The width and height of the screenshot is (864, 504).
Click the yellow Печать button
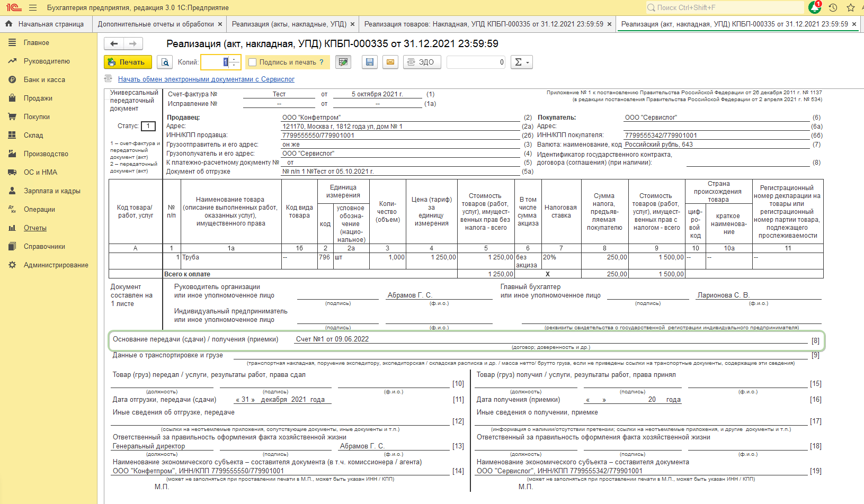[128, 62]
